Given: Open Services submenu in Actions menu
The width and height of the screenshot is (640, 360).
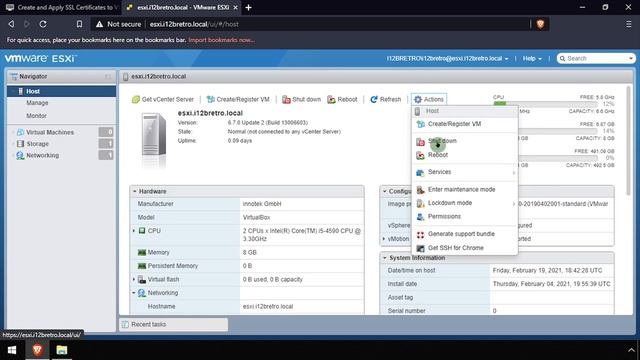Looking at the screenshot, I should point(439,172).
